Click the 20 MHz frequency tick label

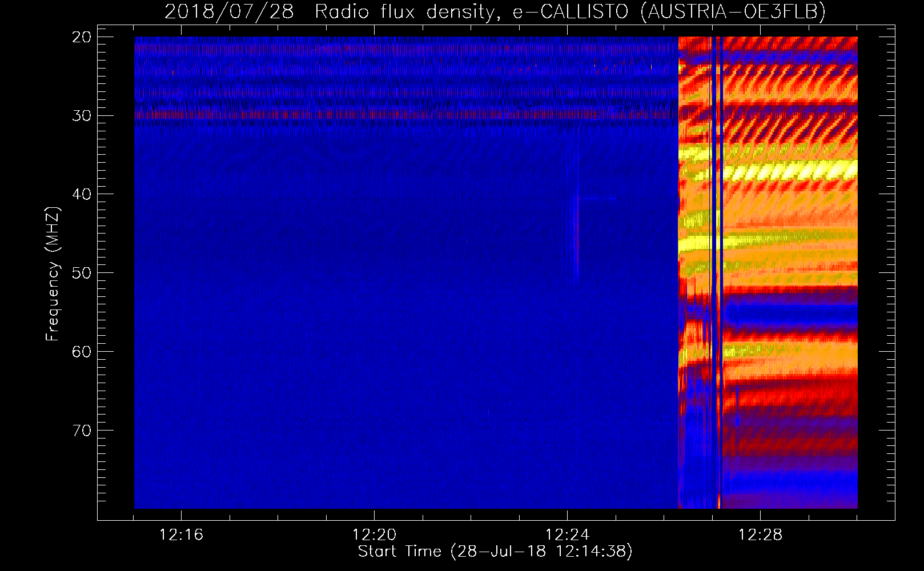(82, 37)
